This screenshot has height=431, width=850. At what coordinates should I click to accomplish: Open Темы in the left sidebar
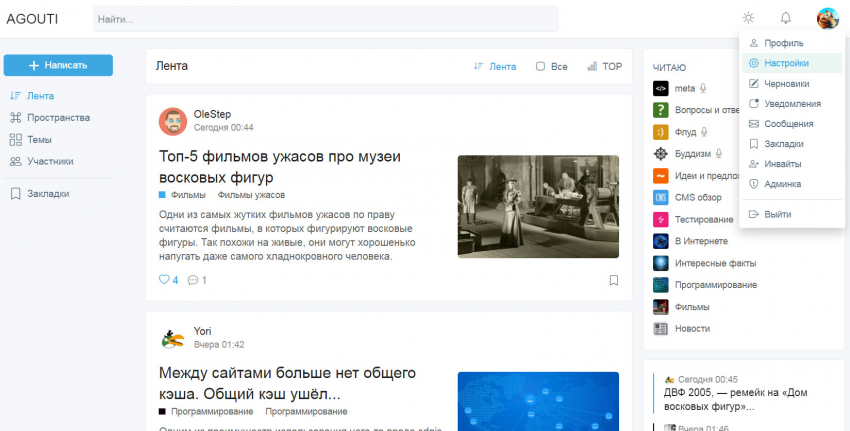coord(31,139)
